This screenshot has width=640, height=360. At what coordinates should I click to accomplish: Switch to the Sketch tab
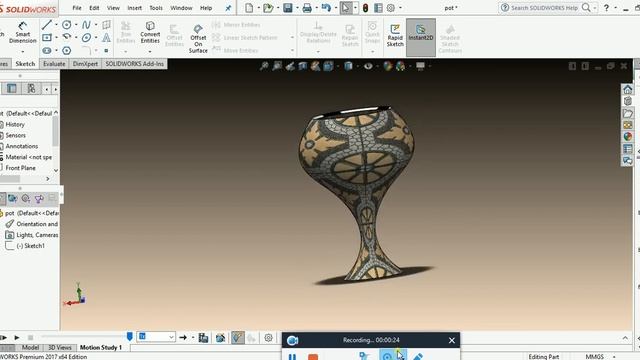(25, 64)
